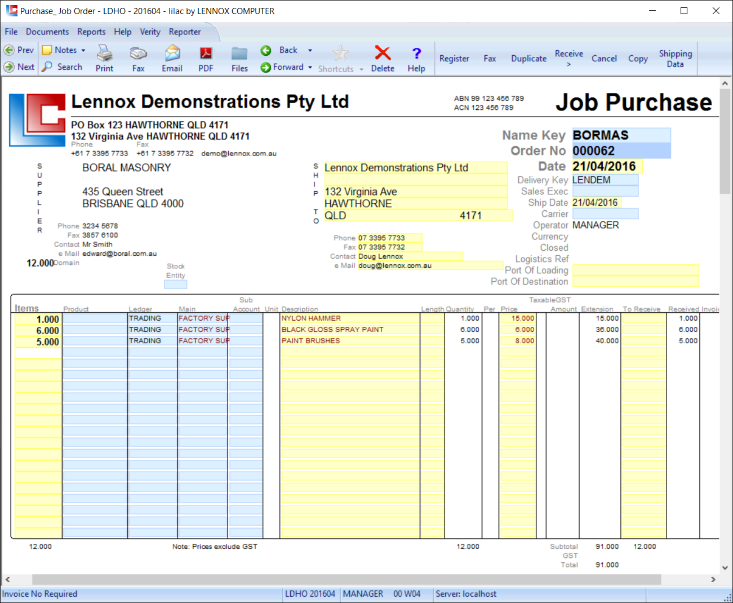733x603 pixels.
Task: Navigate Back with green arrow
Action: (x=279, y=50)
